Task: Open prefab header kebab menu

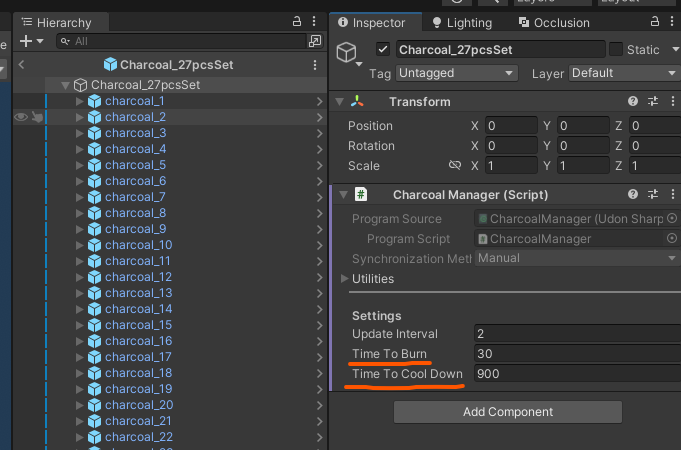Action: [x=315, y=65]
